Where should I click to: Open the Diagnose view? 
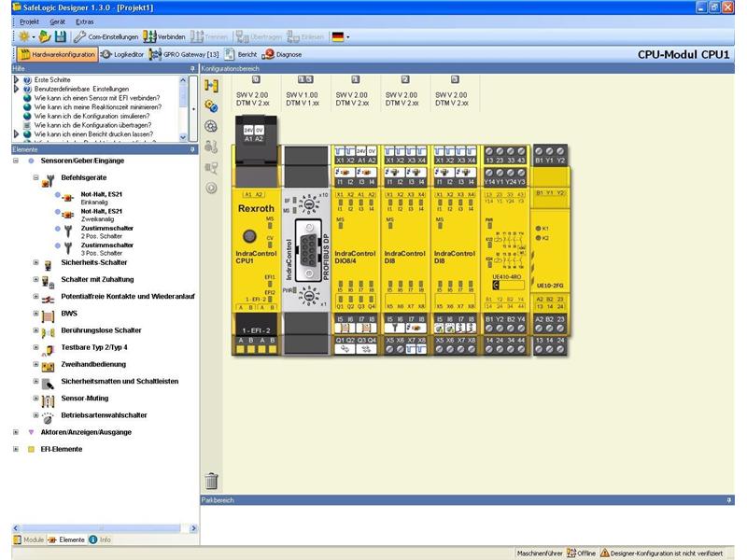tap(282, 55)
